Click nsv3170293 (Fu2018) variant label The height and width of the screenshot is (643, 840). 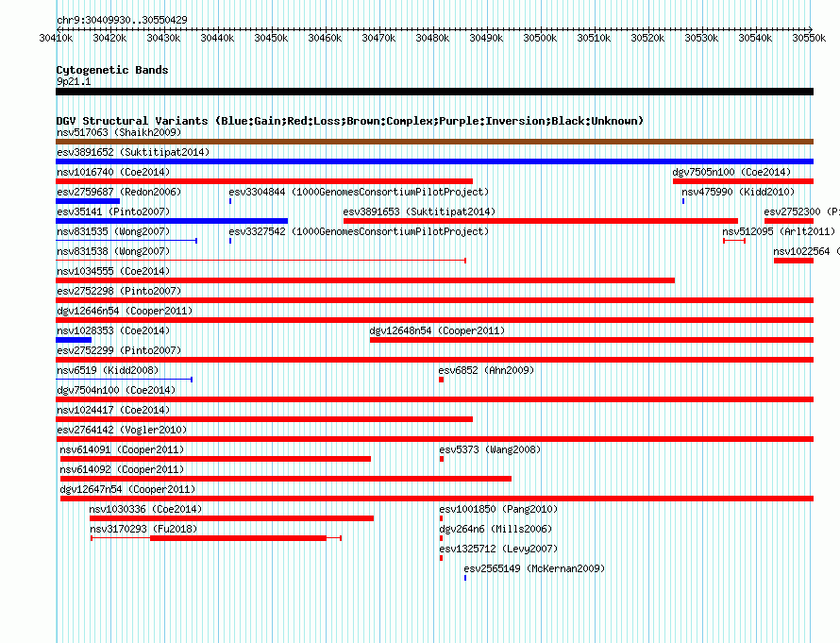pos(143,529)
